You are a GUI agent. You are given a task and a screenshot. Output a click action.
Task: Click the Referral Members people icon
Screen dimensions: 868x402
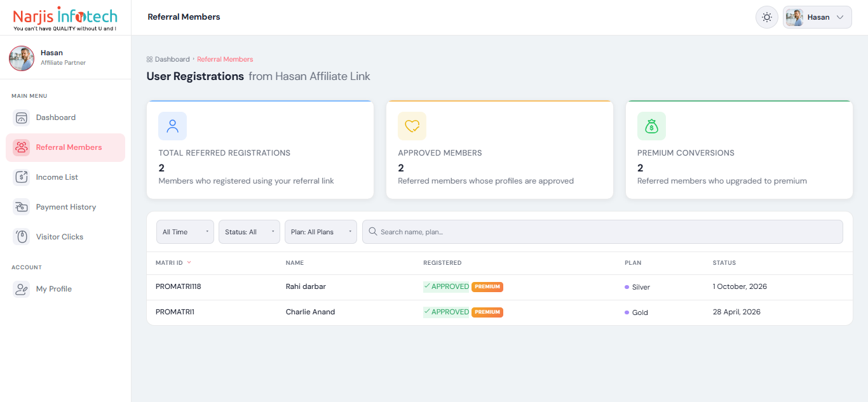[x=22, y=147]
